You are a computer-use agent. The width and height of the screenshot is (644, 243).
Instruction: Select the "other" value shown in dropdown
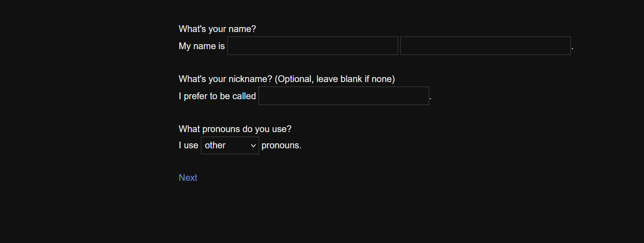click(215, 146)
